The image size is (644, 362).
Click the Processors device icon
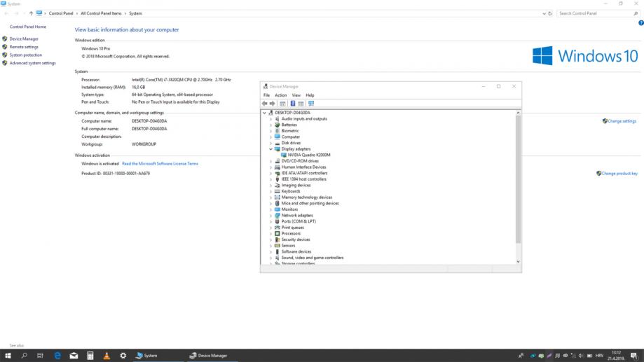(278, 233)
